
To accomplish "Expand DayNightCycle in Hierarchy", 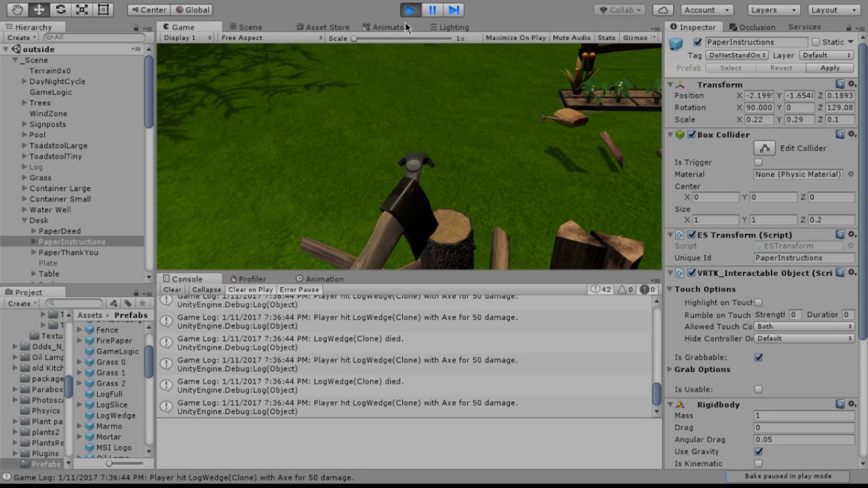I will coord(24,81).
